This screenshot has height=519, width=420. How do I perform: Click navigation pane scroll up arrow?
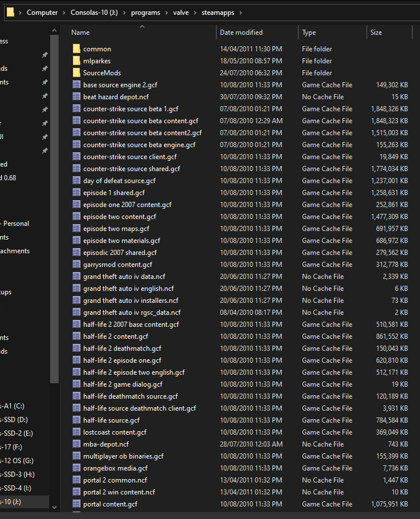pos(55,31)
